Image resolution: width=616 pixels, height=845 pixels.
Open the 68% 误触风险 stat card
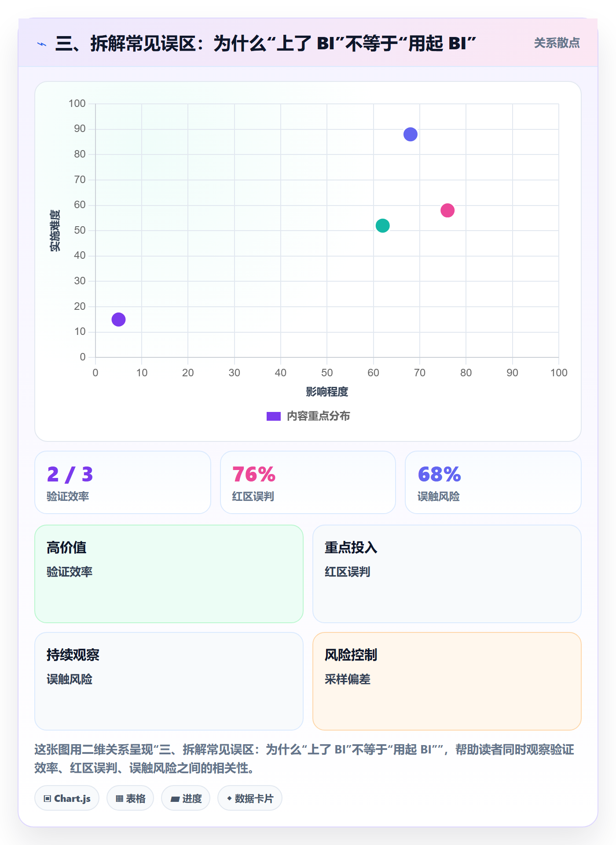pyautogui.click(x=493, y=482)
